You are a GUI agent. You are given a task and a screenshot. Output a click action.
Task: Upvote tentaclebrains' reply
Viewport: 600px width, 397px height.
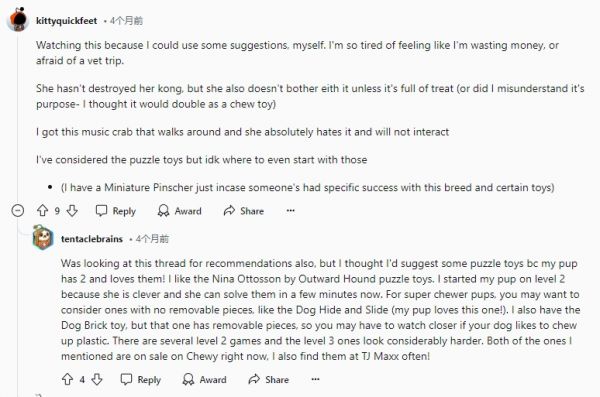click(67, 379)
